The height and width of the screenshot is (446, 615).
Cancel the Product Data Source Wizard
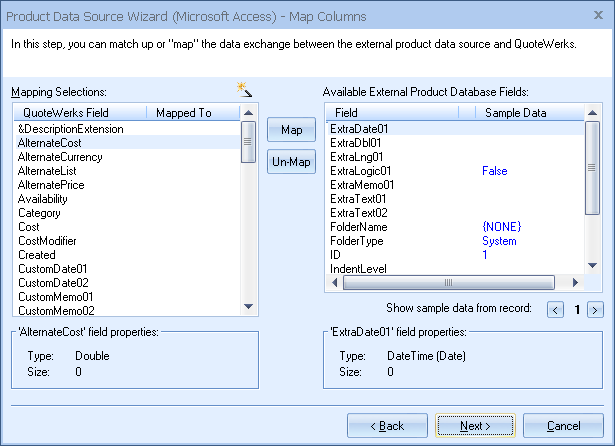(564, 426)
